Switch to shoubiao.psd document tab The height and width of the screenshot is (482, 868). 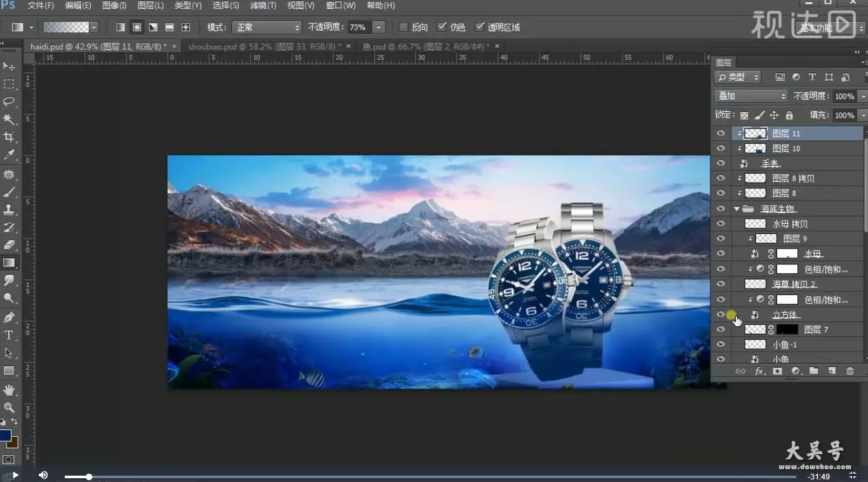[x=265, y=46]
